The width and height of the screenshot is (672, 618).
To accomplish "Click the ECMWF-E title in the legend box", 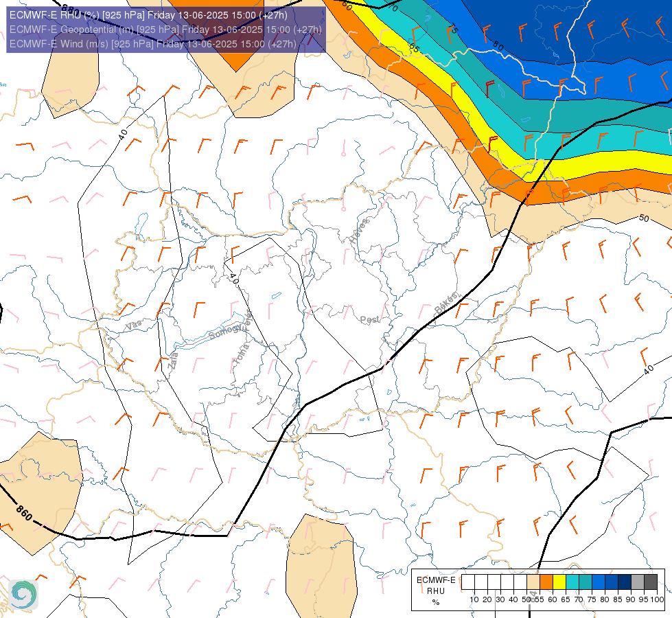I will [x=436, y=580].
